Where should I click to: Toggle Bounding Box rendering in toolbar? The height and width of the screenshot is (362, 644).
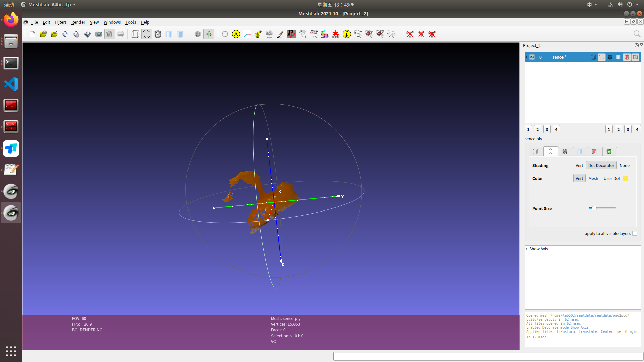click(135, 34)
